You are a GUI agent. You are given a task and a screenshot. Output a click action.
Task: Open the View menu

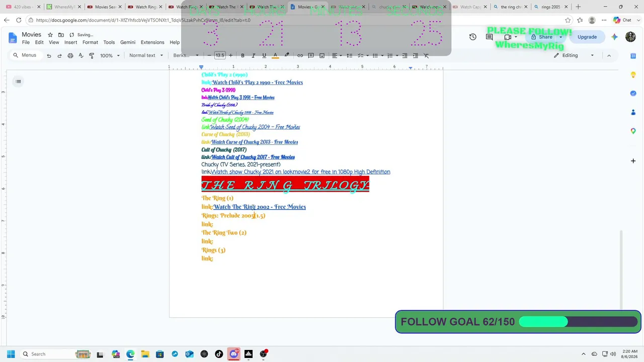click(x=54, y=42)
